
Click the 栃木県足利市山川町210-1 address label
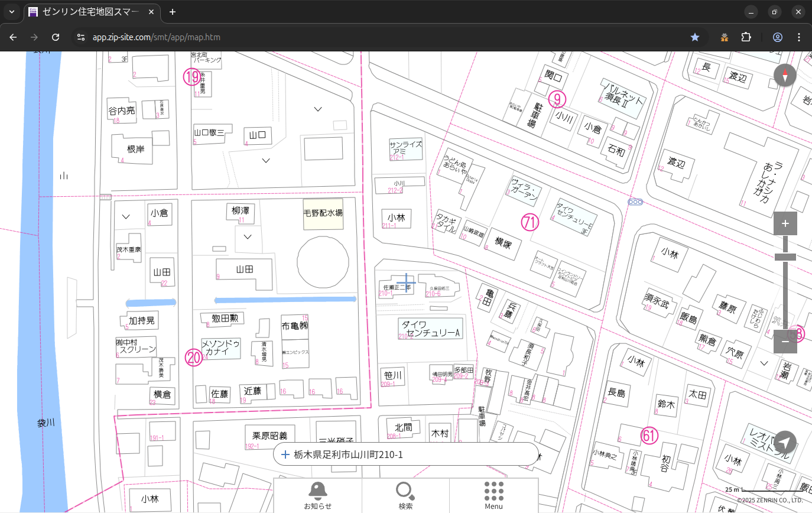348,454
